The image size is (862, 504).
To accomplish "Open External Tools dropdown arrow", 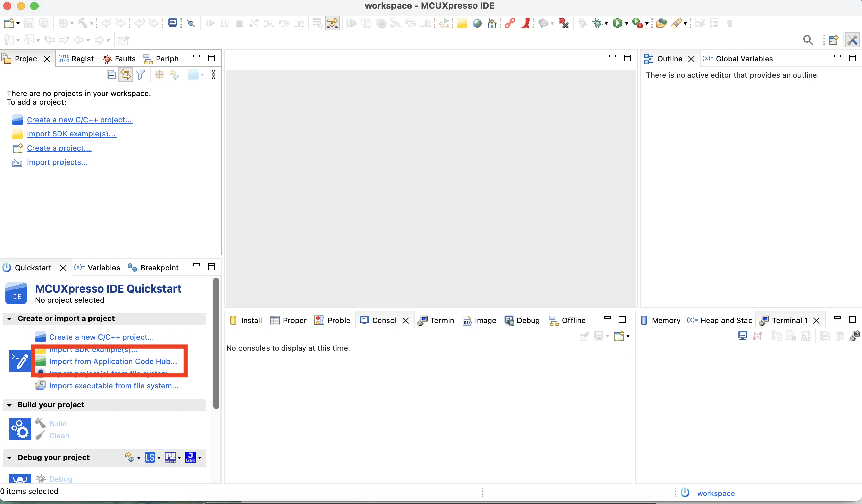I will tap(646, 24).
